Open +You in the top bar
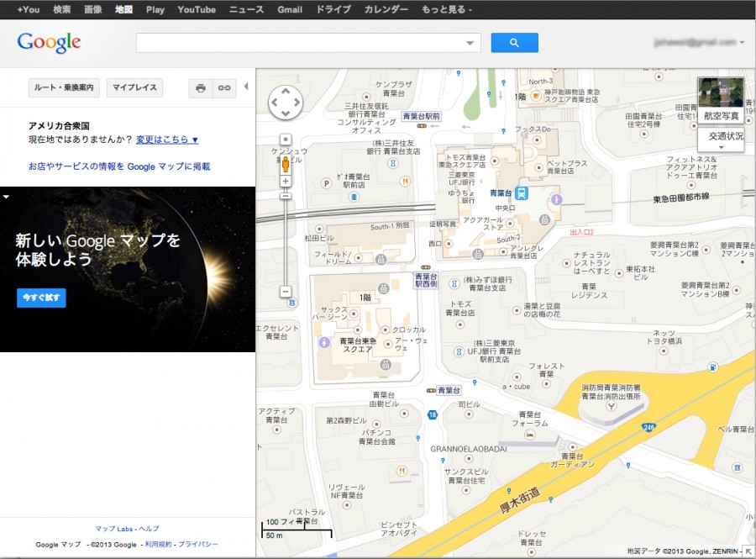This screenshot has width=756, height=559. point(28,9)
